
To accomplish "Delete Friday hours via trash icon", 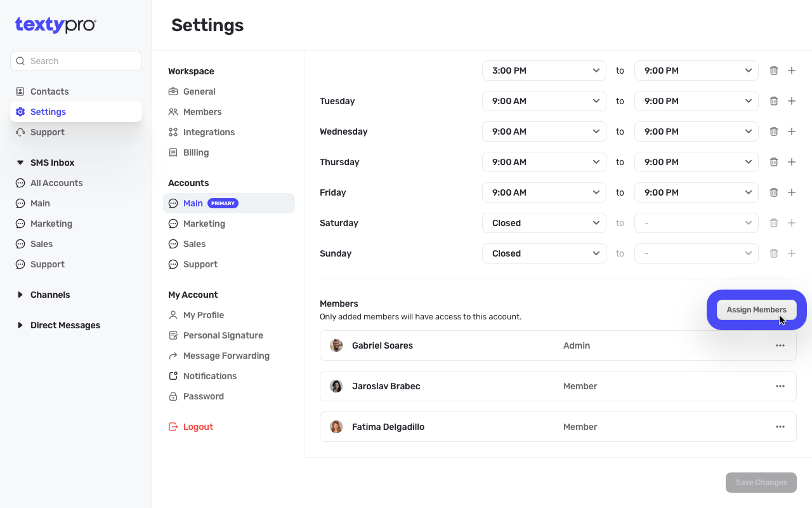I will pyautogui.click(x=774, y=192).
